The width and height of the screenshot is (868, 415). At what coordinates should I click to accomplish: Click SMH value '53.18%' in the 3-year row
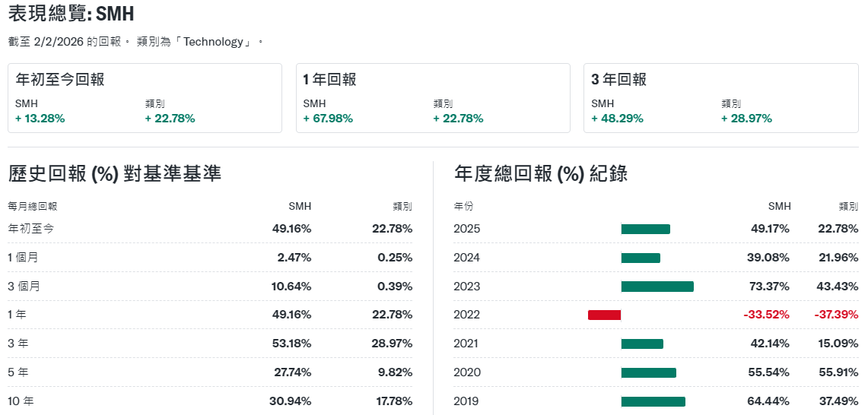tap(292, 344)
